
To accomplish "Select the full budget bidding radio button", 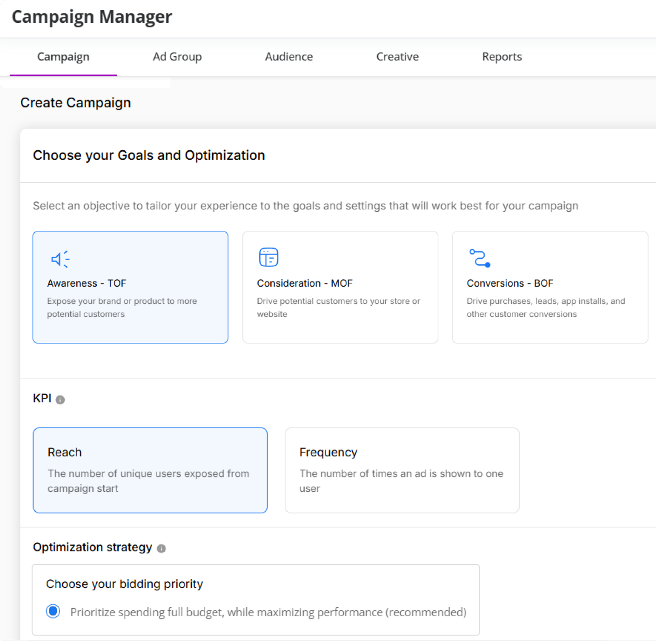I will pos(54,611).
